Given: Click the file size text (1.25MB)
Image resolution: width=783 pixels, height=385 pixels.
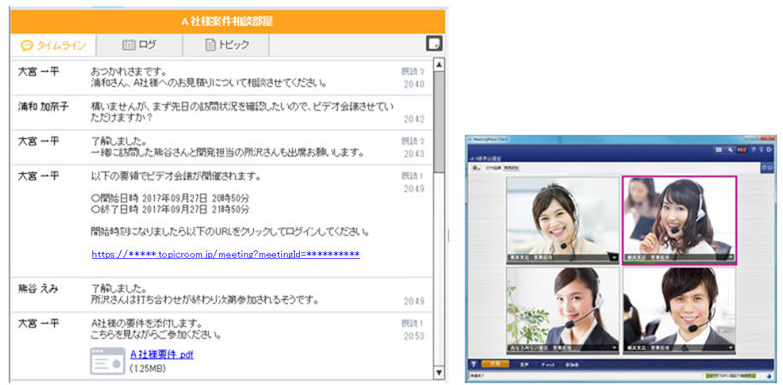Looking at the screenshot, I should [x=147, y=369].
